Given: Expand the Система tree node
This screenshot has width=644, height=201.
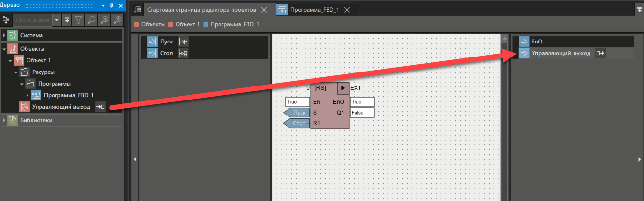Looking at the screenshot, I should pyautogui.click(x=4, y=35).
